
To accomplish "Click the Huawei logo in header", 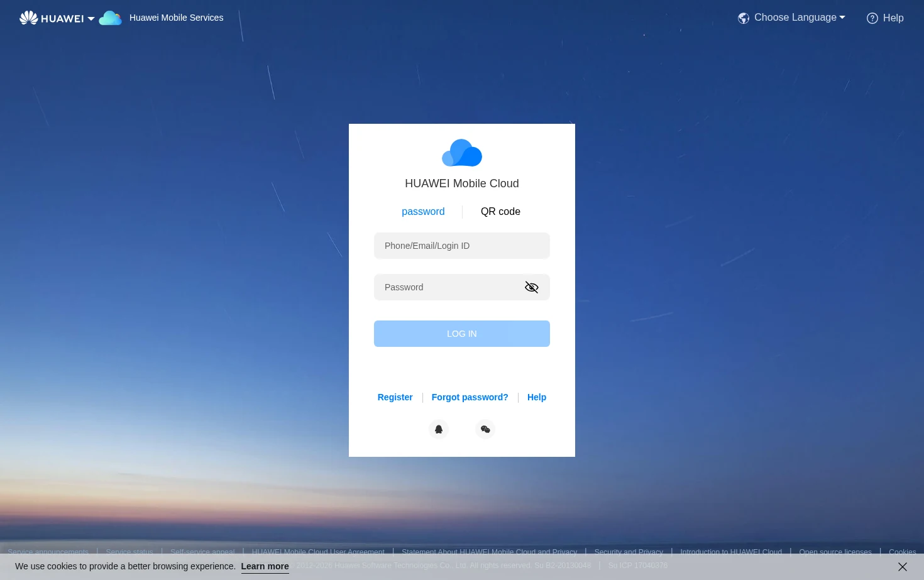I will tap(52, 18).
